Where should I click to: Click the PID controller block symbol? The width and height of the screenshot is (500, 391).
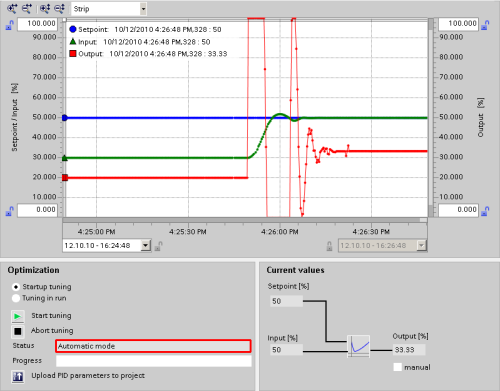(358, 346)
